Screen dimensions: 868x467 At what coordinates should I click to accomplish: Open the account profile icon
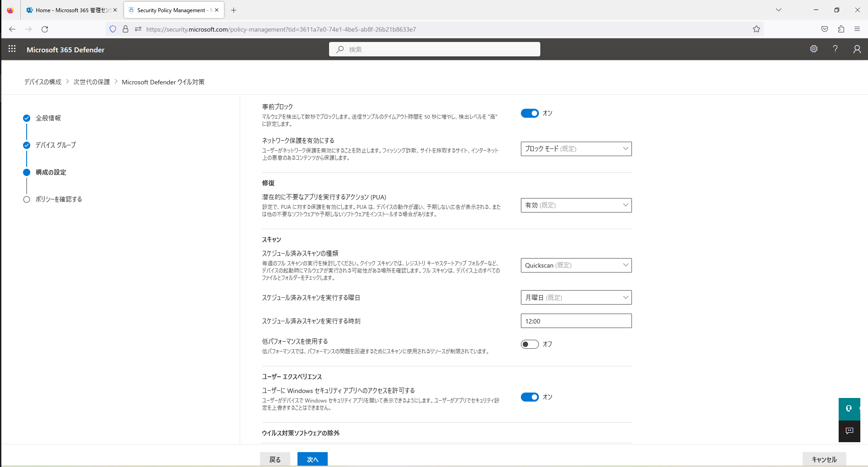coord(857,49)
